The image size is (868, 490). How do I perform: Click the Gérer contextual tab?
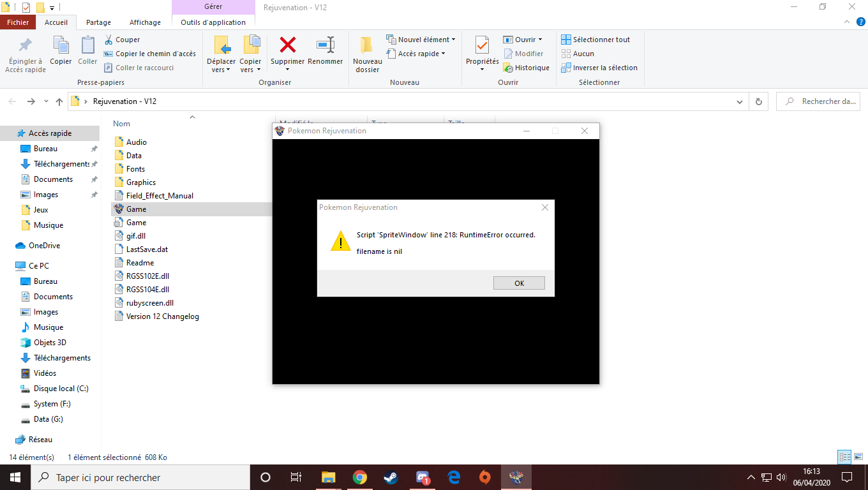[213, 7]
